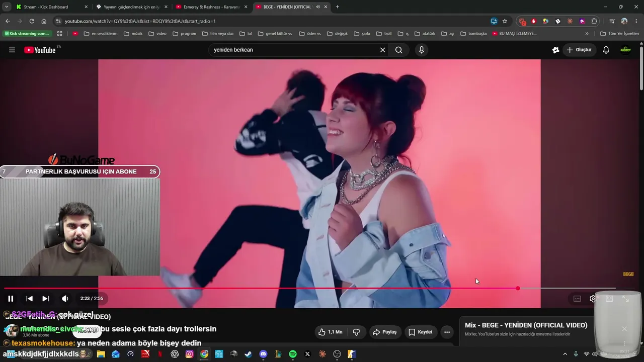Screen dimensions: 644x362
Task: Open the 'video' bookmarks folder
Action: coord(157,34)
